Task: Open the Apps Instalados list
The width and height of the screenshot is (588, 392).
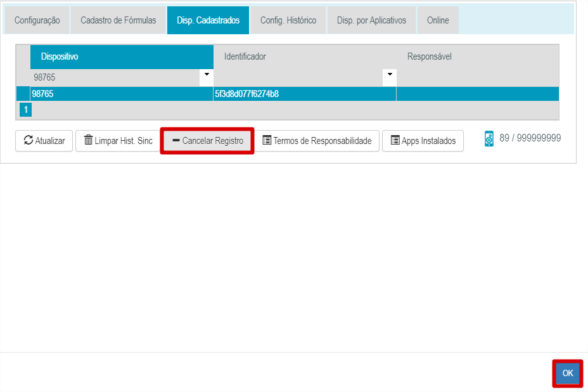Action: [x=423, y=141]
